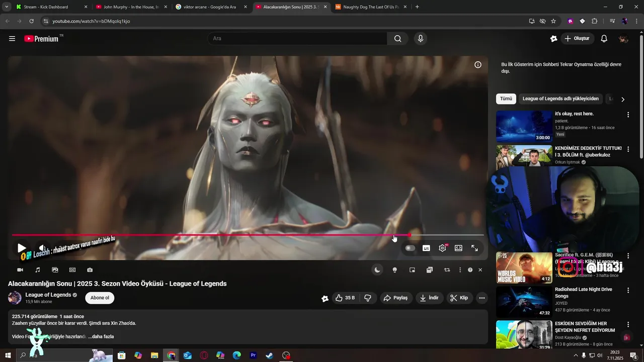The width and height of the screenshot is (644, 362).
Task: Mute the video volume
Action: pos(43,248)
